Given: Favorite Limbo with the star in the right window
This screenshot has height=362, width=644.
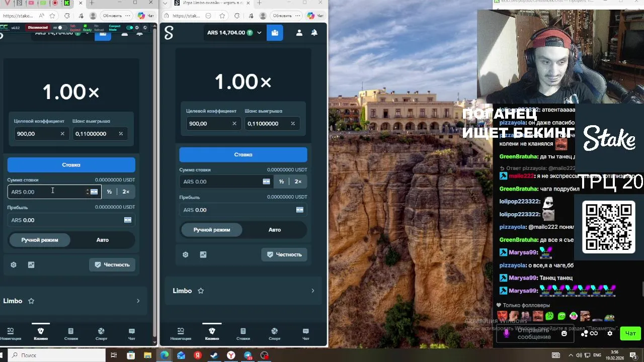Looking at the screenshot, I should tap(201, 291).
